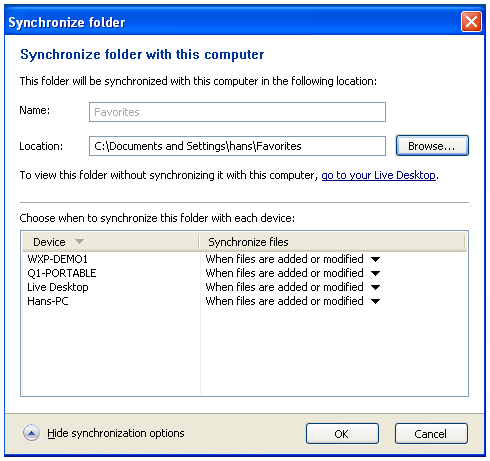Open sync dropdown for WXP-DEMO1
Viewport: 490px width, 461px height.
click(375, 259)
